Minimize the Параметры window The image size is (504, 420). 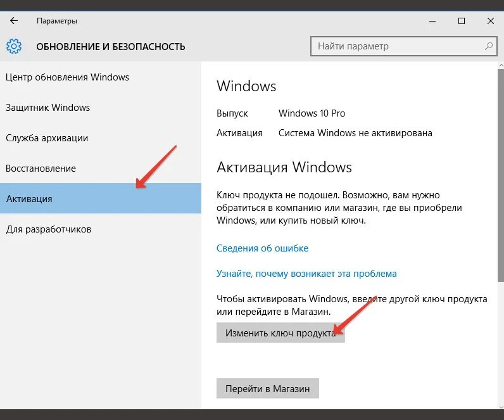click(x=432, y=22)
